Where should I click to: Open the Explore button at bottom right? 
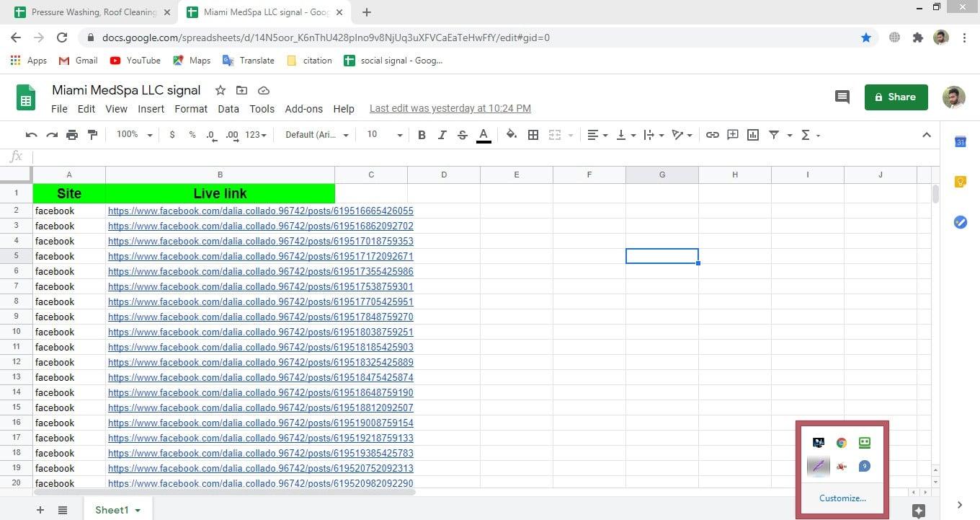click(x=918, y=511)
